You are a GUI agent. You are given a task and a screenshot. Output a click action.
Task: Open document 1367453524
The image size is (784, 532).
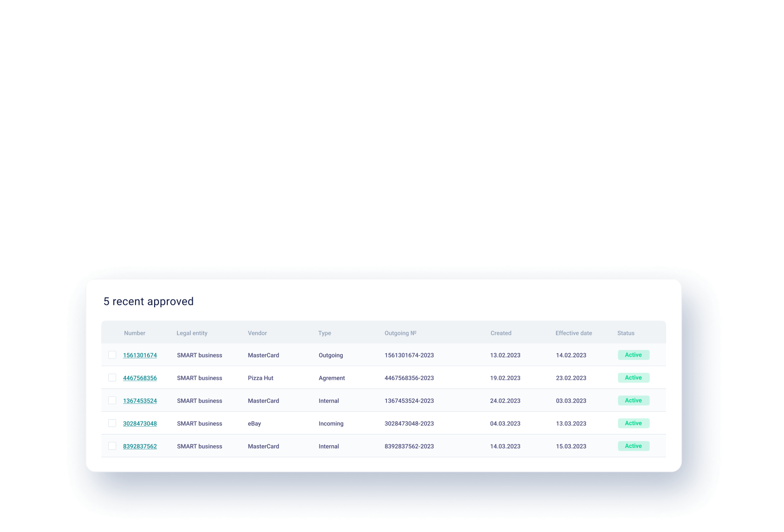140,400
